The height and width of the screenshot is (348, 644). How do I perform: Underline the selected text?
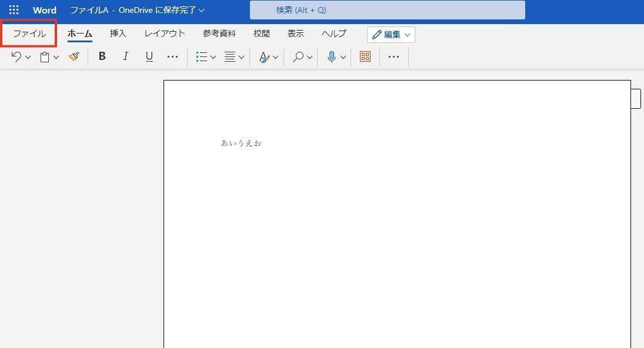pyautogui.click(x=149, y=56)
